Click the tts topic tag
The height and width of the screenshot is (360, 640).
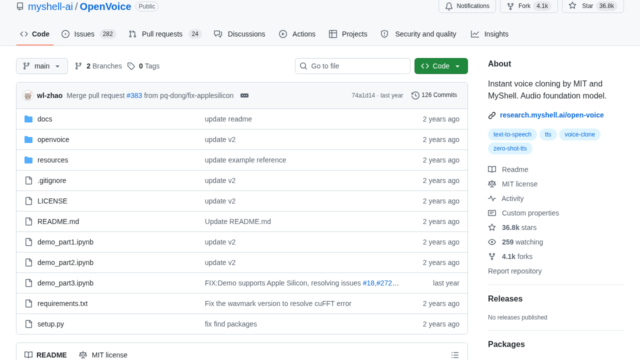pos(548,134)
